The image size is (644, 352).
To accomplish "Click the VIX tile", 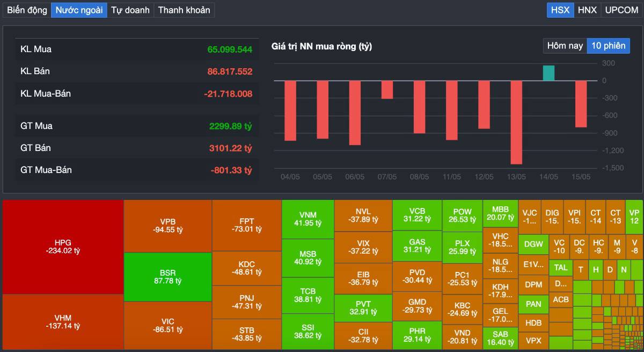I will [363, 247].
